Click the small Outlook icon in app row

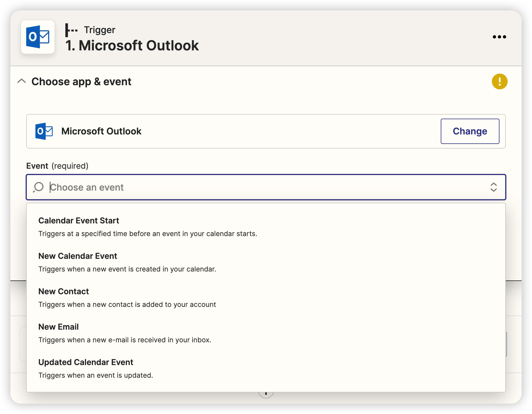[x=44, y=131]
